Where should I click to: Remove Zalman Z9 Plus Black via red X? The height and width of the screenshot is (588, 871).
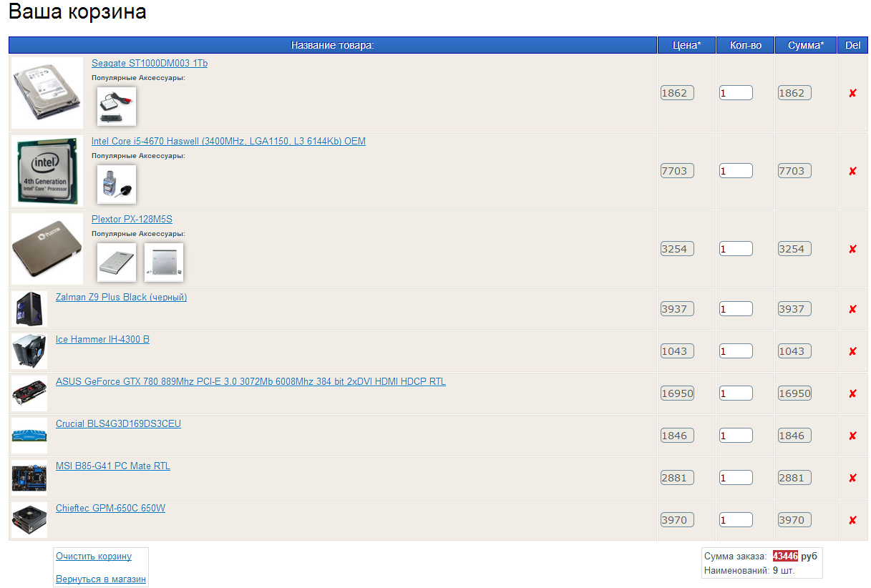(852, 309)
